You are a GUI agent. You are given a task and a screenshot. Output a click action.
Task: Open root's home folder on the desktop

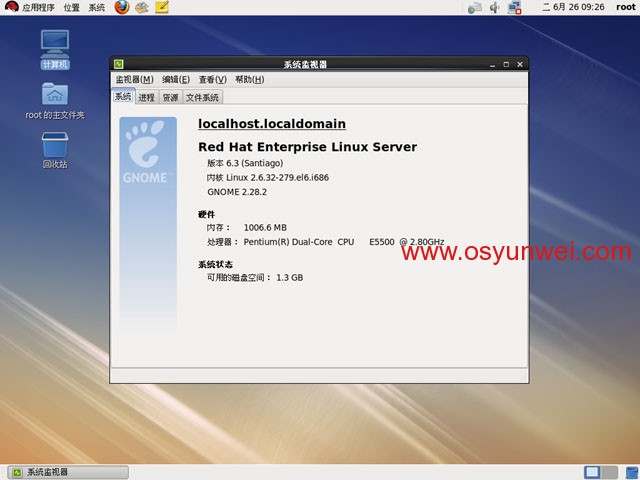[x=55, y=96]
